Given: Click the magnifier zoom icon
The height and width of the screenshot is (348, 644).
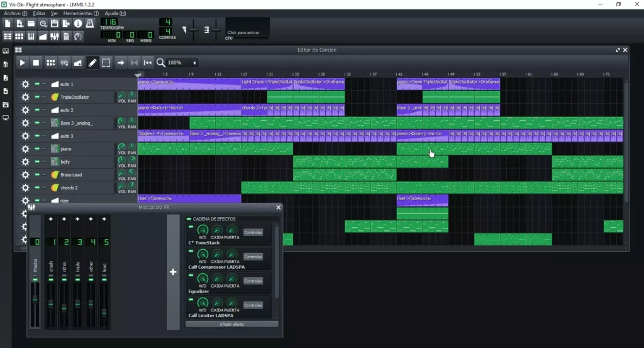Looking at the screenshot, I should click(x=161, y=62).
